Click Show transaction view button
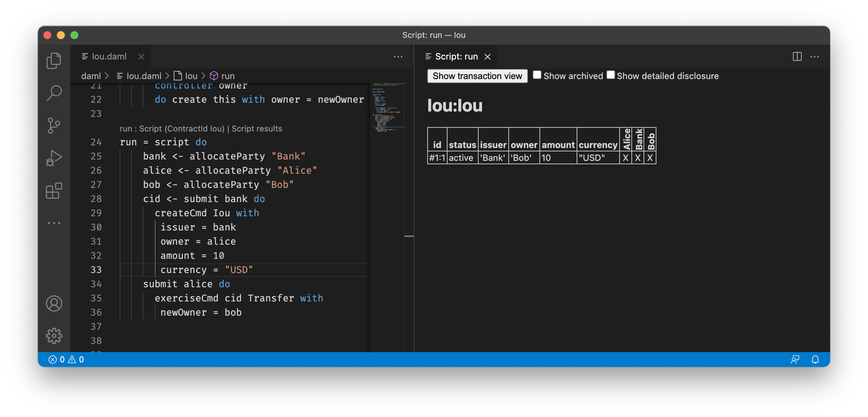The image size is (868, 417). click(x=477, y=76)
